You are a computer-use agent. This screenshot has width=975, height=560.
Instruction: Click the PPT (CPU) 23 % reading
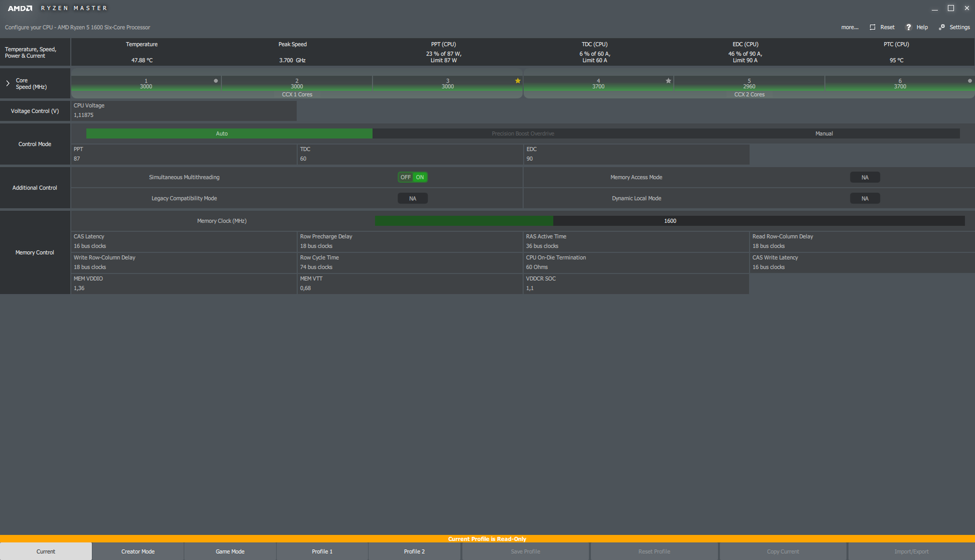point(444,57)
